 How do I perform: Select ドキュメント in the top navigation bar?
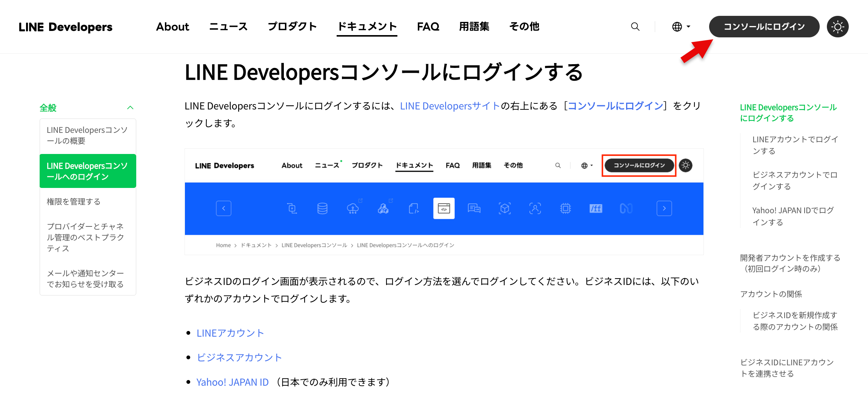tap(367, 26)
